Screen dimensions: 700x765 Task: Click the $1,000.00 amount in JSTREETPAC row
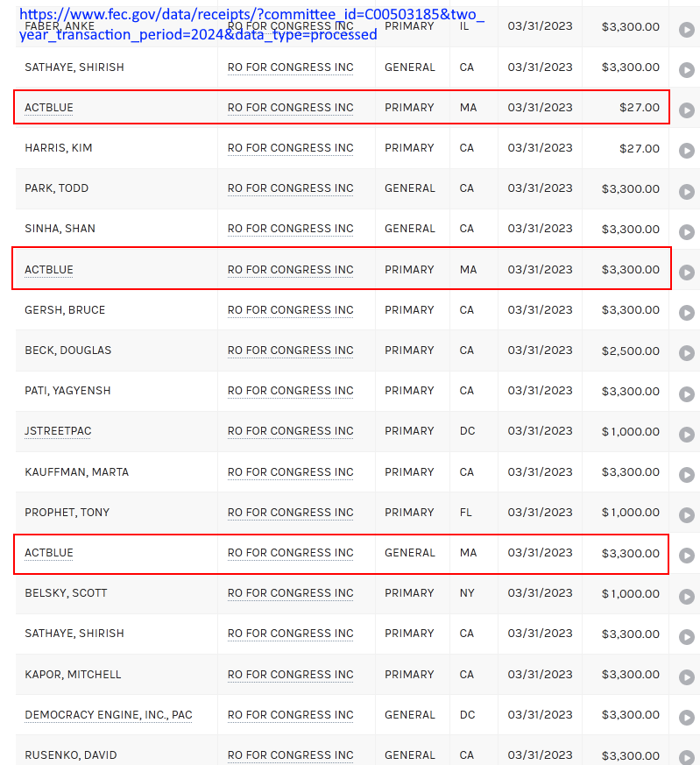[630, 431]
